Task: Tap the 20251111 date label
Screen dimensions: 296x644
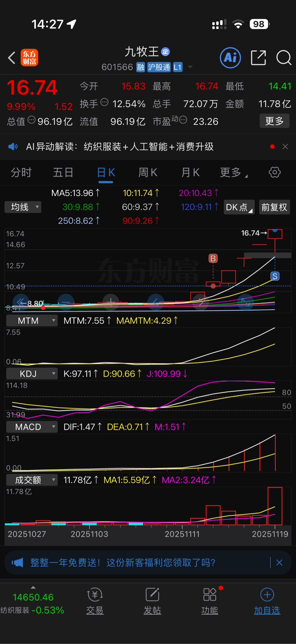Action: pos(182,534)
